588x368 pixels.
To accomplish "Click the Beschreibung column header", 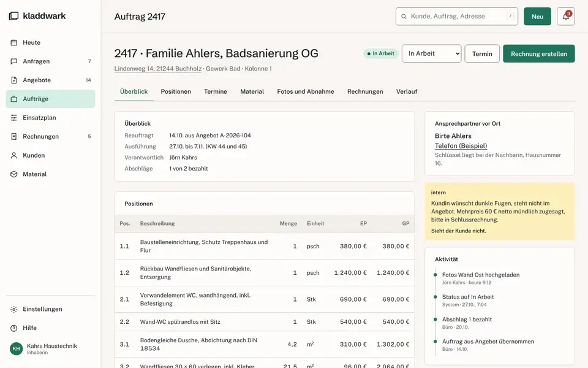I will pos(157,223).
